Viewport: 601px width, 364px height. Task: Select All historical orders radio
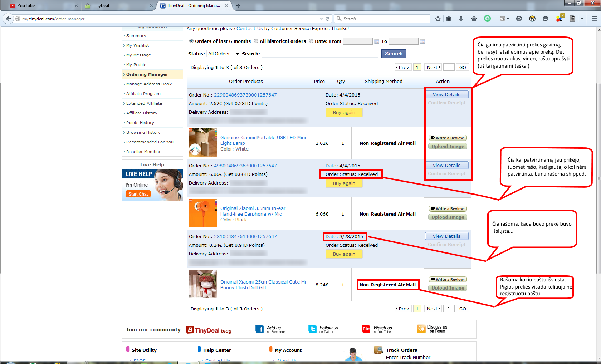tap(256, 41)
